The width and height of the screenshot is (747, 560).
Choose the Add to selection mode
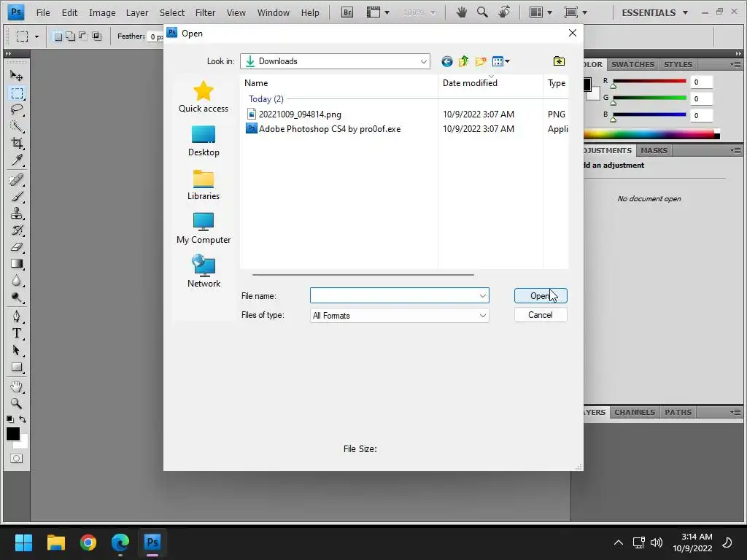tap(71, 36)
